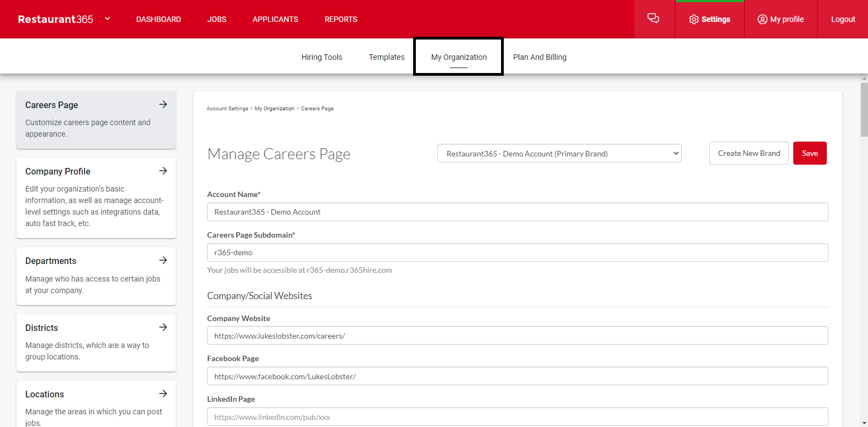Click the Facebook Page input field

pyautogui.click(x=518, y=376)
